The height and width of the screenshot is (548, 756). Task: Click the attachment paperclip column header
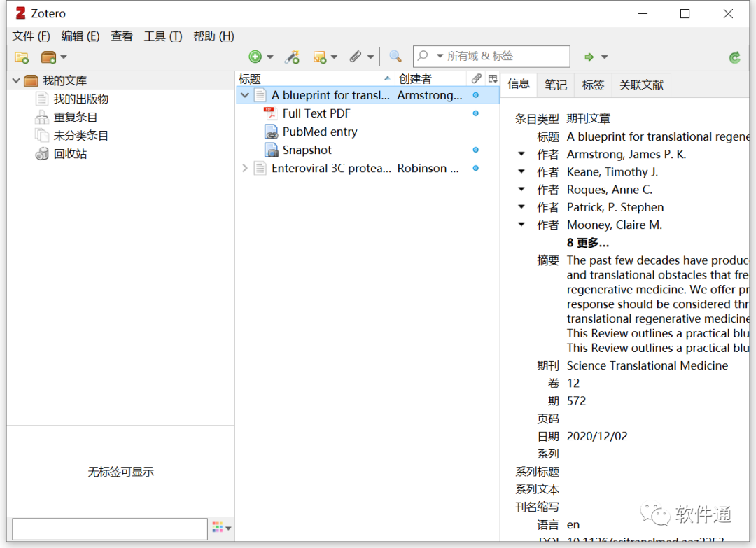[477, 78]
